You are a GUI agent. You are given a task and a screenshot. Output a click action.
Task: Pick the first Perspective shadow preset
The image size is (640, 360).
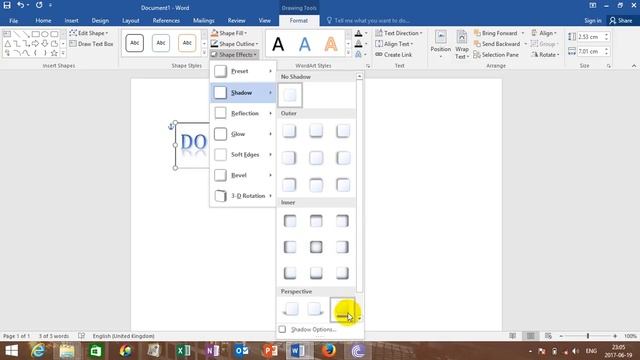(x=291, y=309)
